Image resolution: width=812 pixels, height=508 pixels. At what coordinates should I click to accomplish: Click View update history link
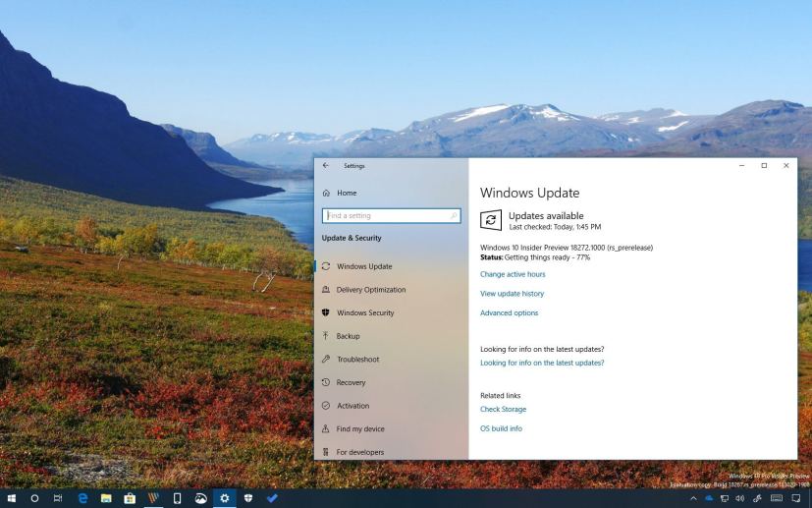point(513,294)
